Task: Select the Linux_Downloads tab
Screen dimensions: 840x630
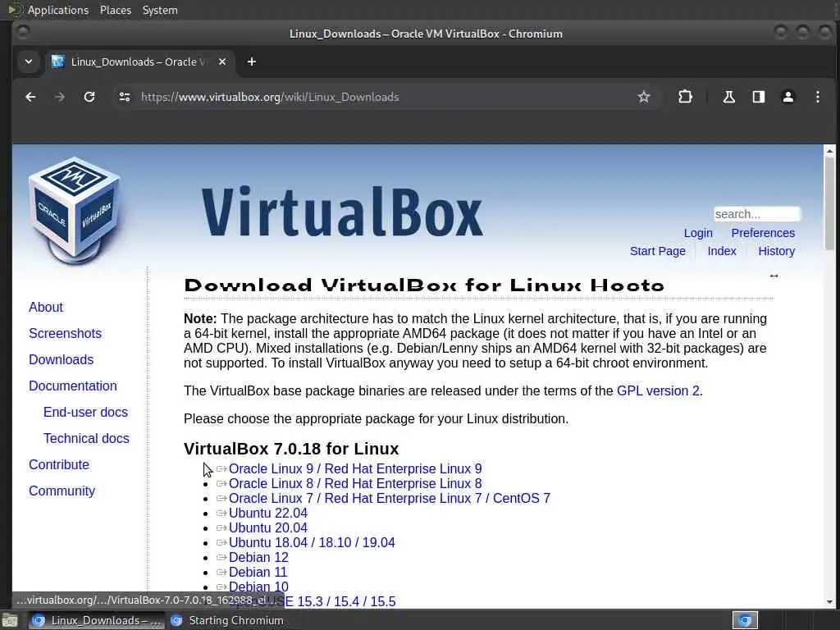Action: 139,62
